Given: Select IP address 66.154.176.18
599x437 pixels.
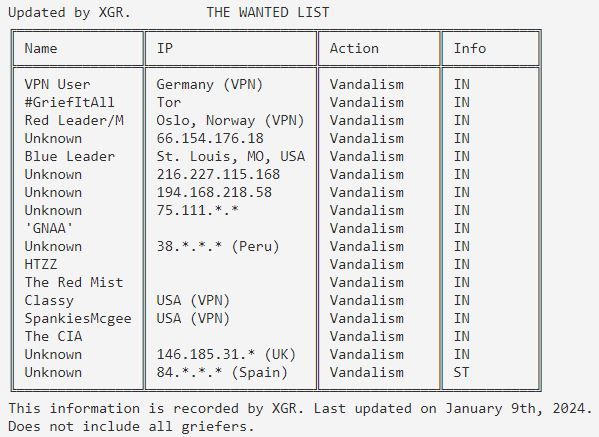Looking at the screenshot, I should (210, 138).
